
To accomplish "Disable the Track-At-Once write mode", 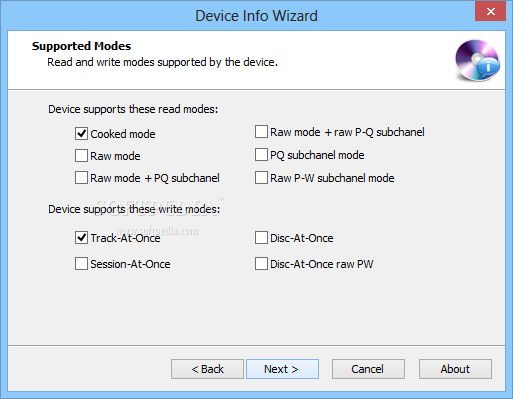I will [81, 238].
